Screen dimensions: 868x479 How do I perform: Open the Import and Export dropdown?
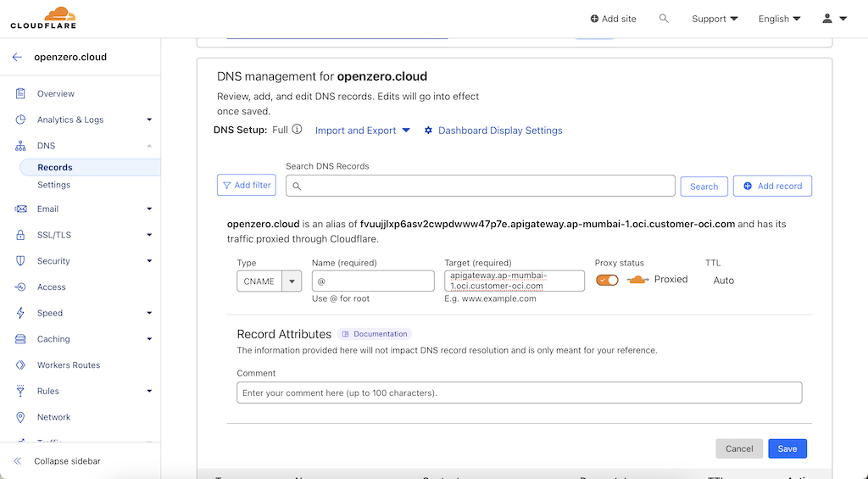(x=363, y=131)
